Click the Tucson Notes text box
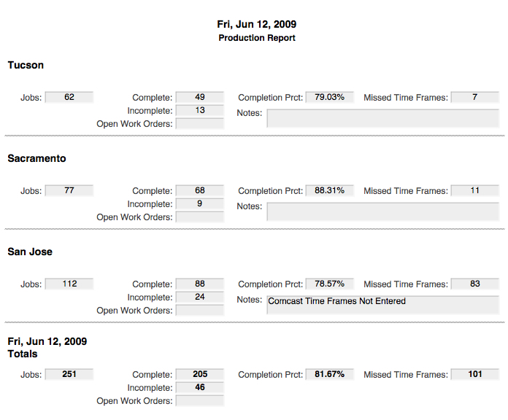Screen dimensions: 508x420 pos(382,119)
